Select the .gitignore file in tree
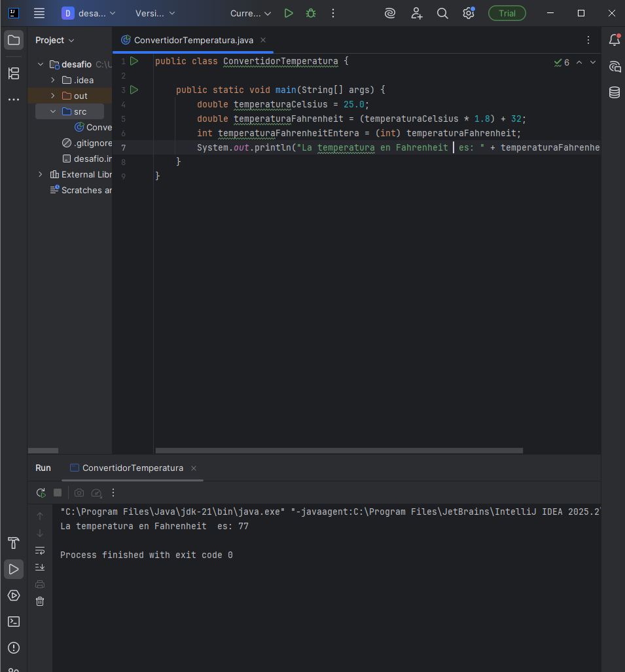The image size is (625, 672). 87,143
